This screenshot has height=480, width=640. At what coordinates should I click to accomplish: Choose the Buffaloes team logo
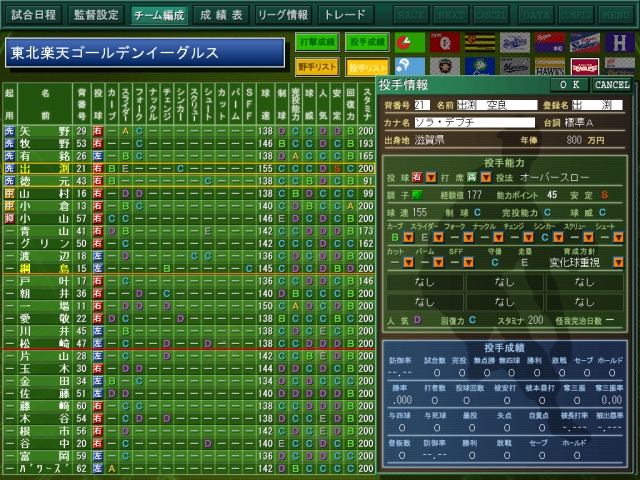(620, 66)
